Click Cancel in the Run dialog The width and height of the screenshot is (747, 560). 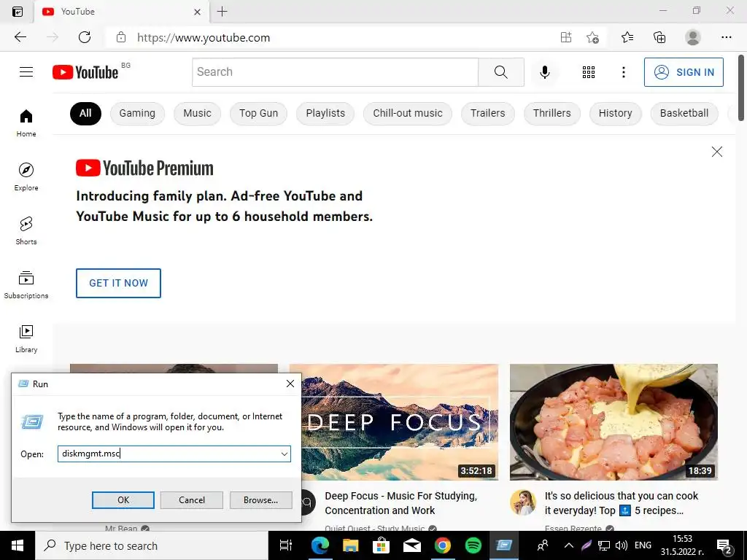tap(192, 500)
